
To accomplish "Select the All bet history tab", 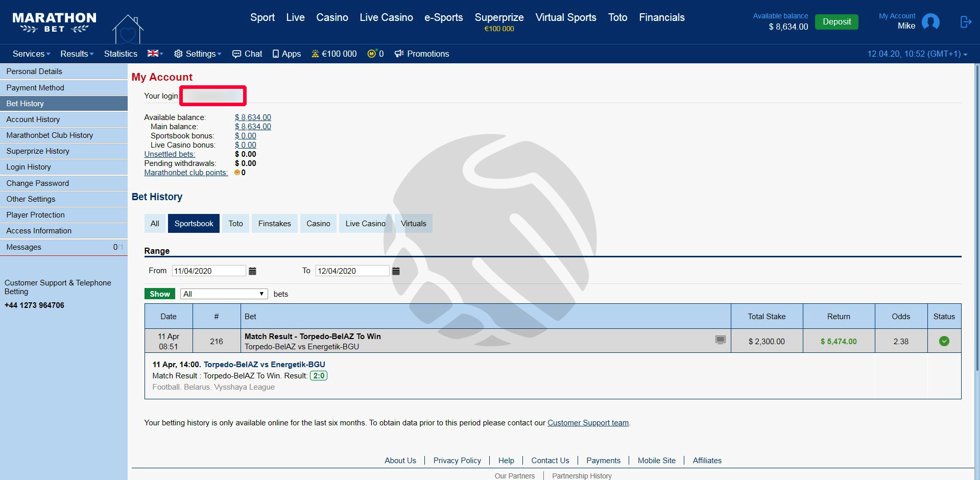I will 155,224.
